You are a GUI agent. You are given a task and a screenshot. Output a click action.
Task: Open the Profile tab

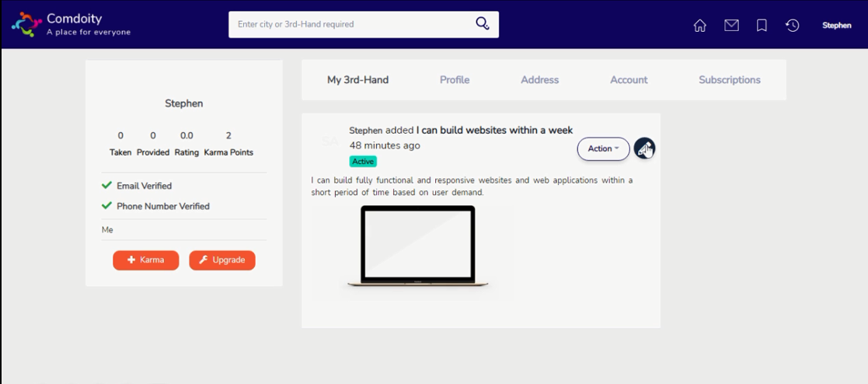[x=455, y=80]
